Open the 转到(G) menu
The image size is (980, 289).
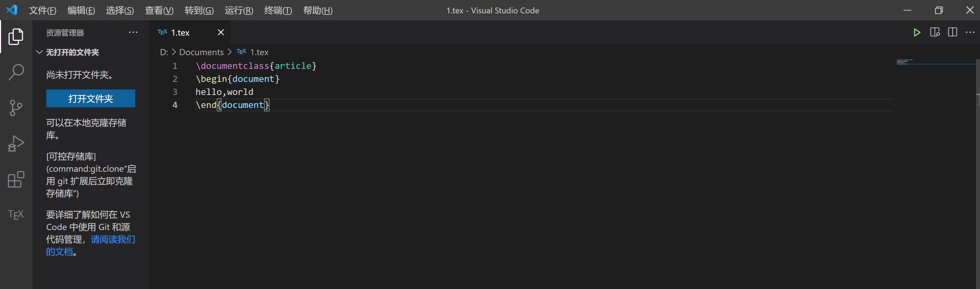(x=199, y=10)
